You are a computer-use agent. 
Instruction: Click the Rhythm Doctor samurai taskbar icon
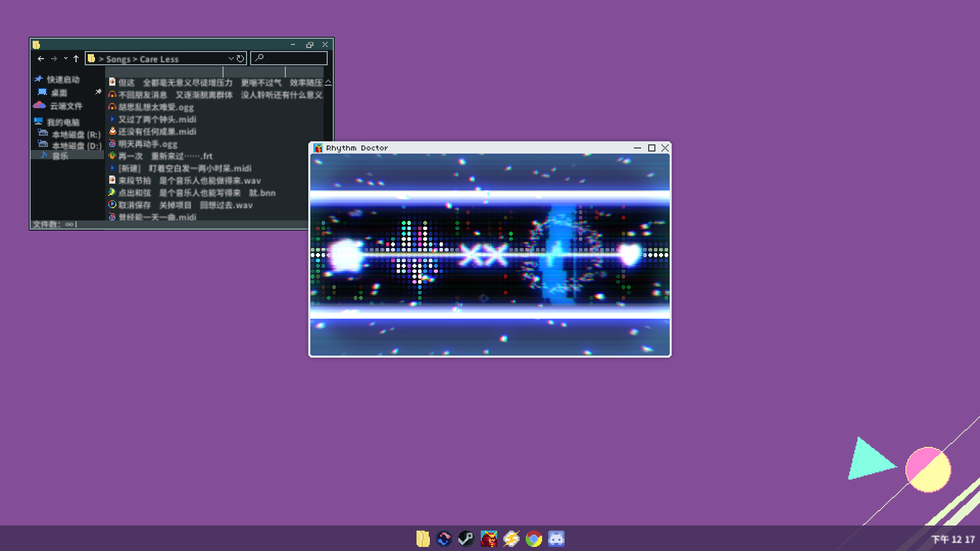[x=488, y=539]
